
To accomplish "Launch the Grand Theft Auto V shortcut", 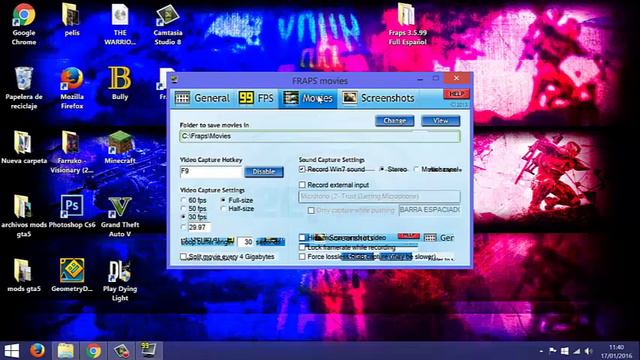I will click(x=120, y=216).
